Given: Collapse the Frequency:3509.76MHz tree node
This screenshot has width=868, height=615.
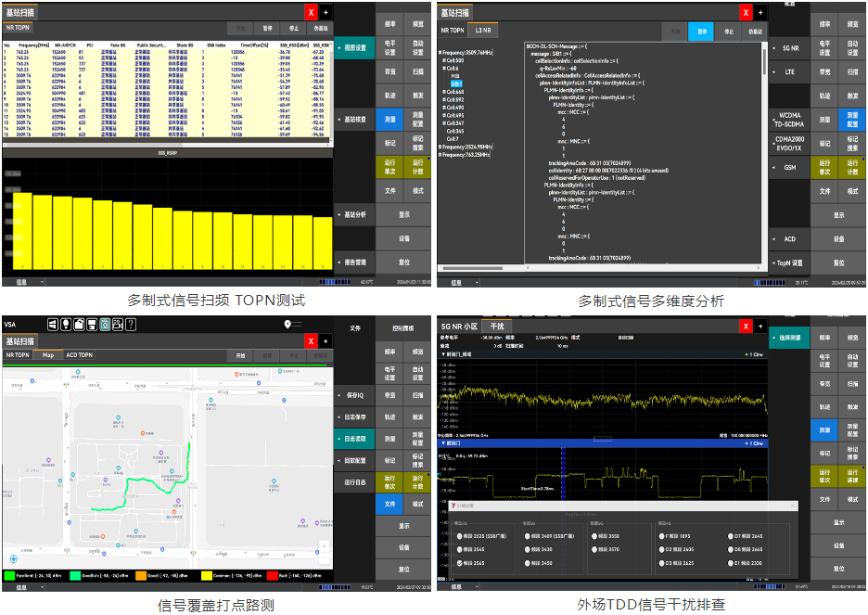Looking at the screenshot, I should coord(440,53).
